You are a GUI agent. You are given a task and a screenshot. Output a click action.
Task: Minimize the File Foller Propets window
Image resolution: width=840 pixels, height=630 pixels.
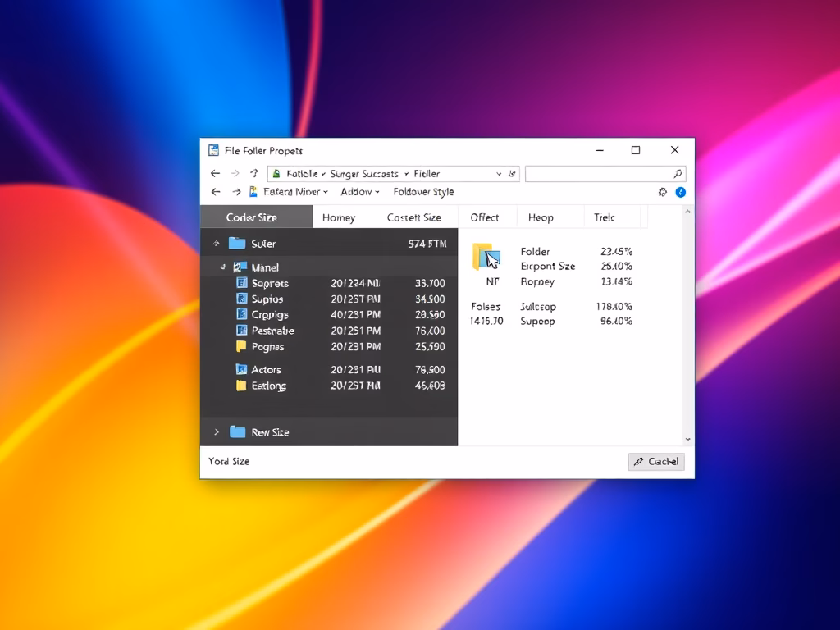600,151
